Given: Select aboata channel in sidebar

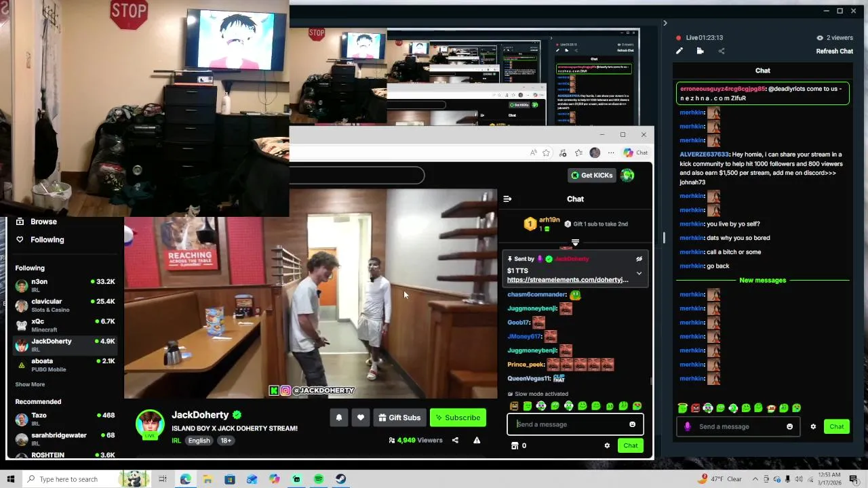Looking at the screenshot, I should (65, 365).
